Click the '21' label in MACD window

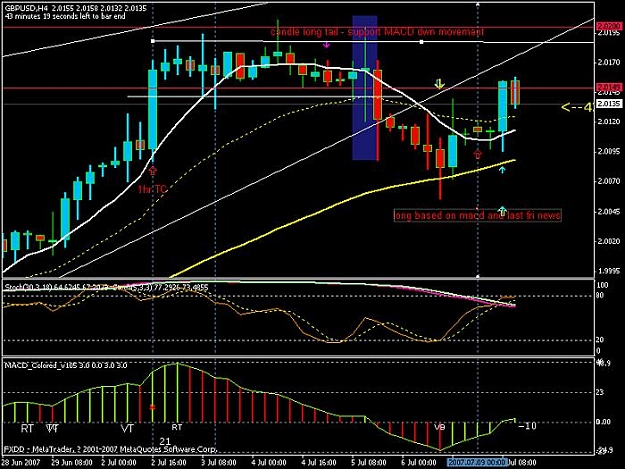click(165, 442)
